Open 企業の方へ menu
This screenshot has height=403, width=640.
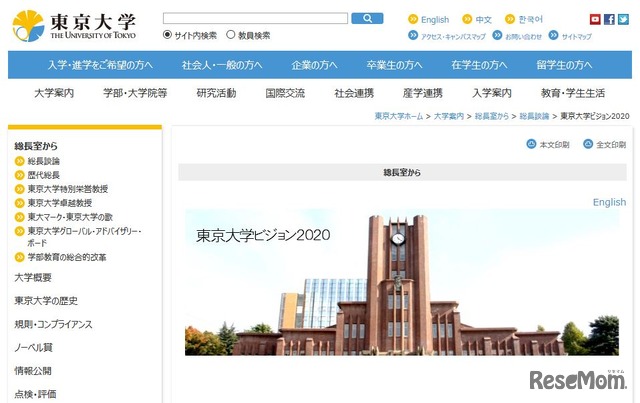click(314, 65)
